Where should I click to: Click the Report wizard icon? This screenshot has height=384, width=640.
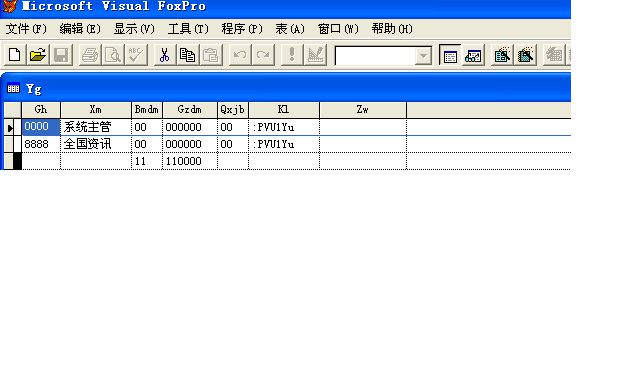(525, 55)
